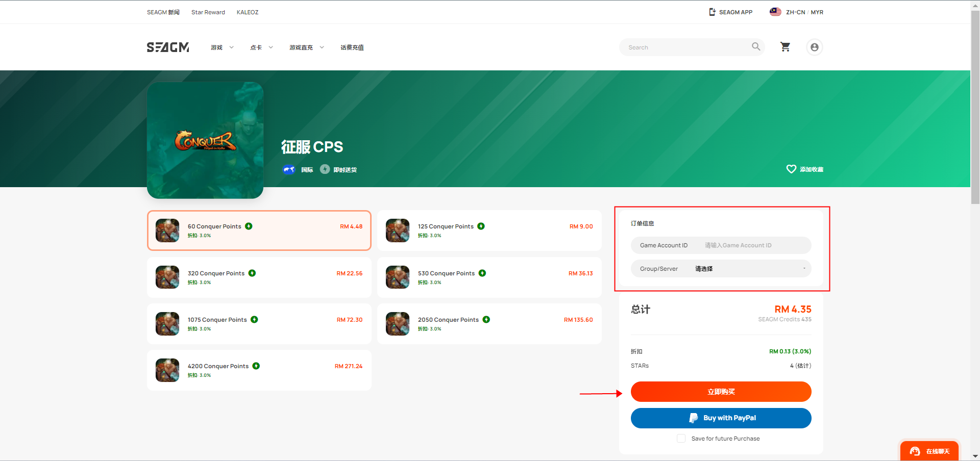This screenshot has height=461, width=980.
Task: Click SEAGM Credits 435 text
Action: click(x=785, y=319)
